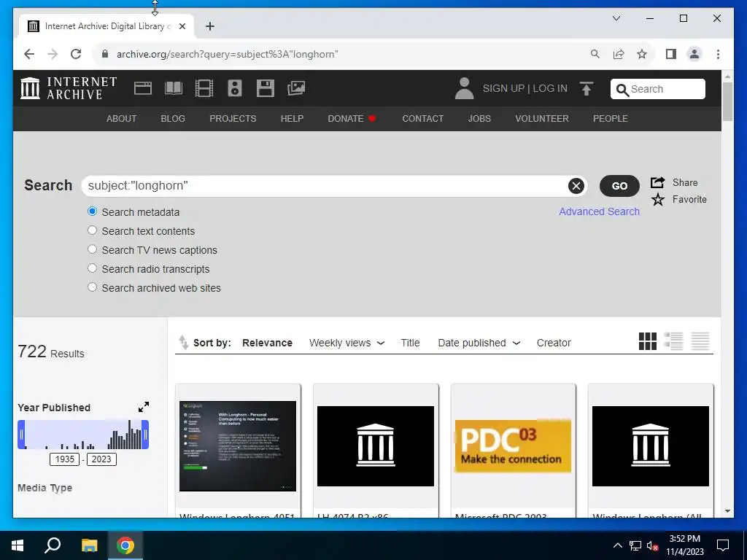Screen dimensions: 747x560
Task: Click Chrome zoom magnifier icon
Action: point(595,54)
